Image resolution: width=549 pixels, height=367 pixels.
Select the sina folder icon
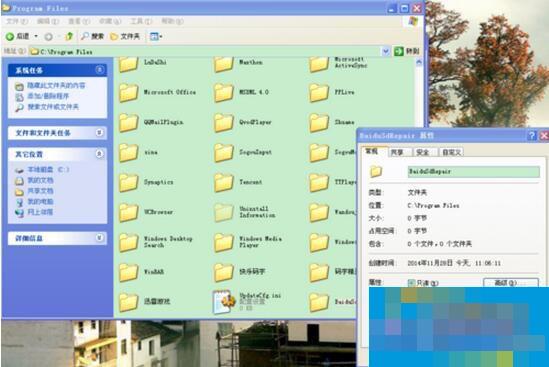(128, 153)
